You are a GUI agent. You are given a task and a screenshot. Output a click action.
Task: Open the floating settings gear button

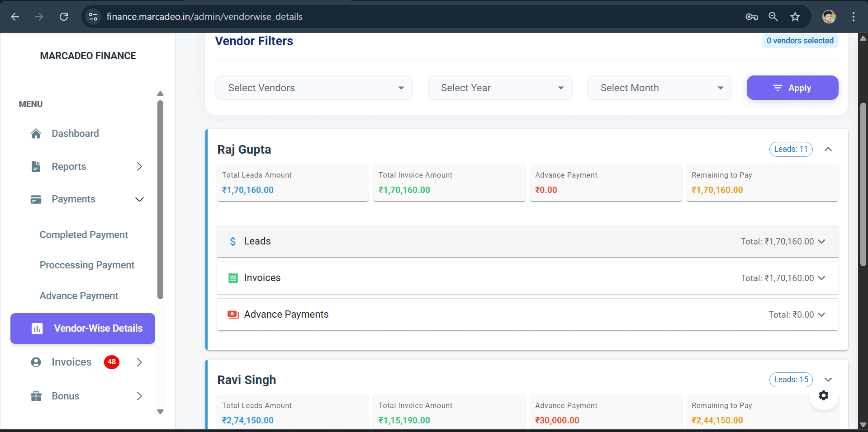[x=823, y=395]
